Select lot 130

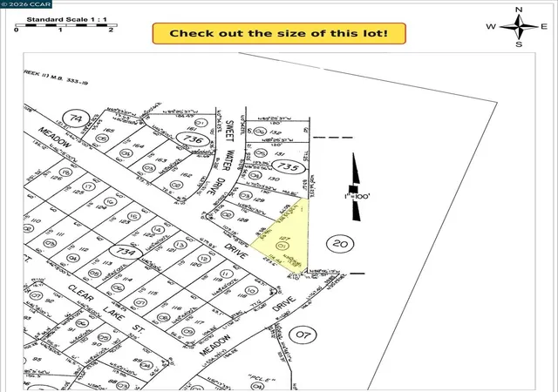pyautogui.click(x=274, y=179)
